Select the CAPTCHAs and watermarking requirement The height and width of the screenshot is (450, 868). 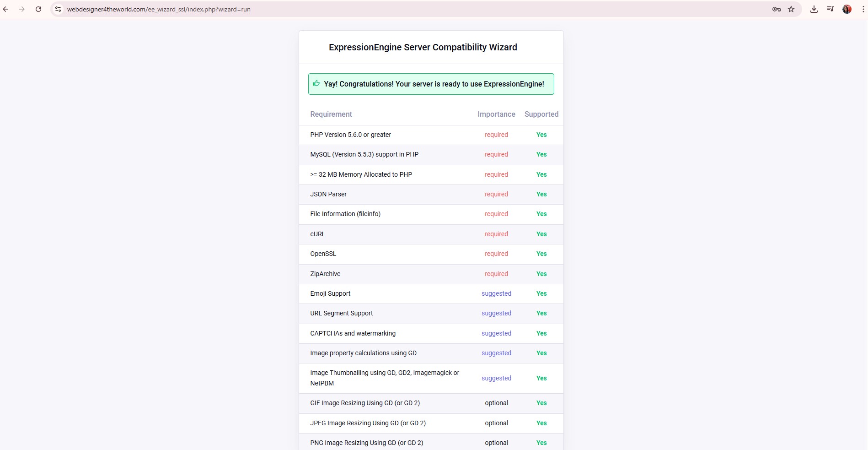353,333
